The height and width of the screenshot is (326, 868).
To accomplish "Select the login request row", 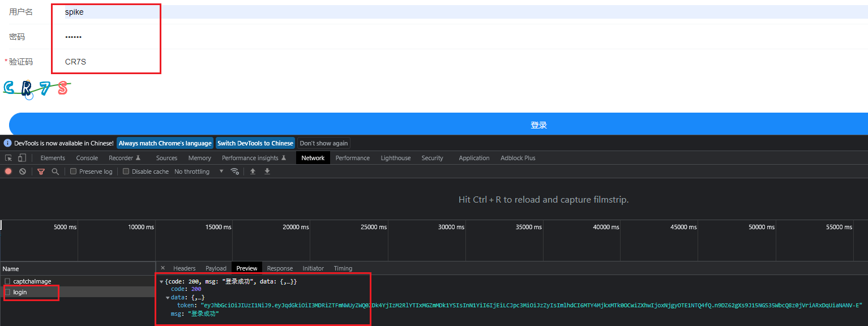I will (78, 292).
